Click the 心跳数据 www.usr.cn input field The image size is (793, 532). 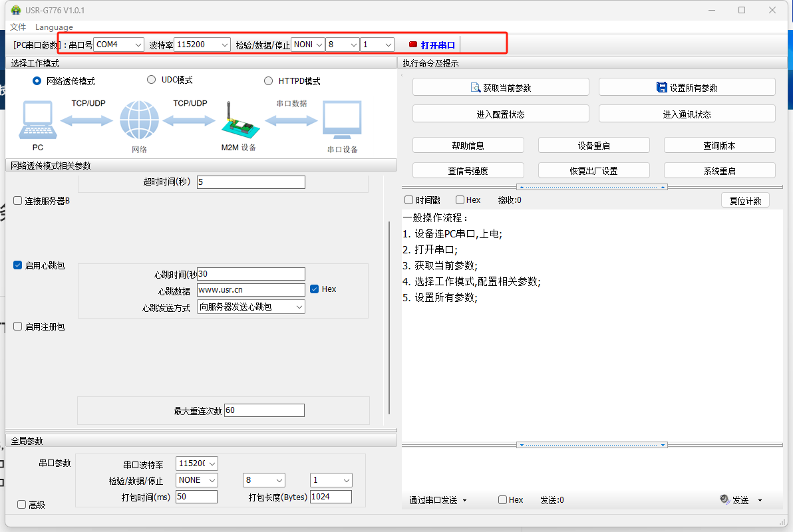pyautogui.click(x=251, y=290)
